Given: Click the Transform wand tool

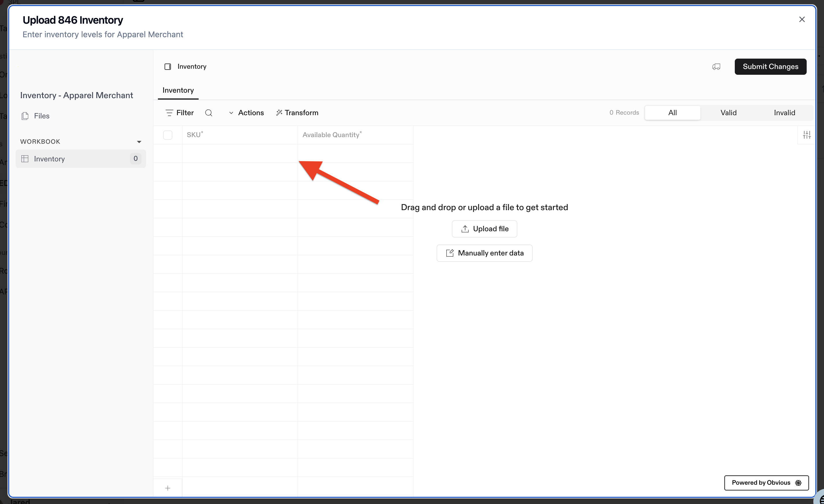Looking at the screenshot, I should [297, 113].
